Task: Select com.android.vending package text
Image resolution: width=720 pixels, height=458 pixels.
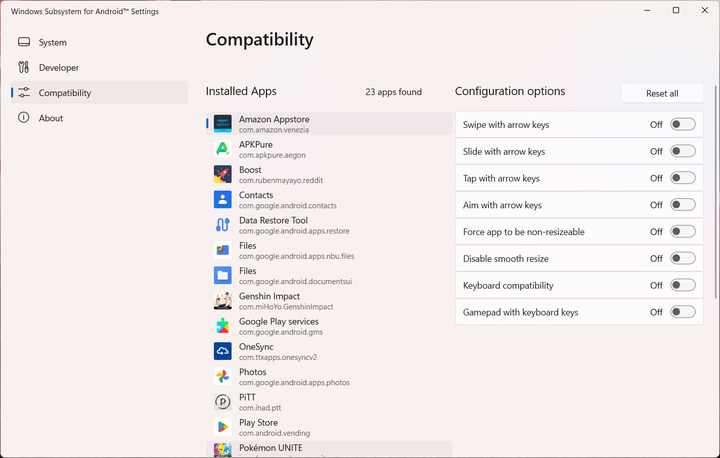Action: (x=274, y=433)
